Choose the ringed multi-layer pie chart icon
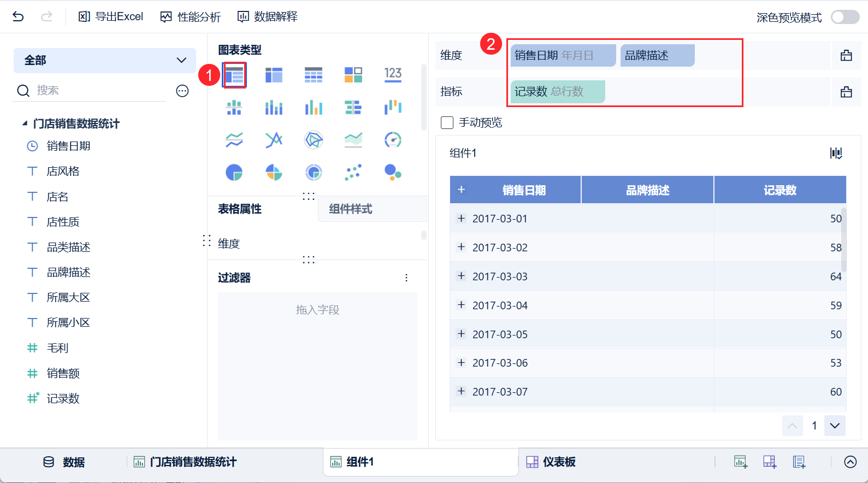868x483 pixels. point(314,173)
